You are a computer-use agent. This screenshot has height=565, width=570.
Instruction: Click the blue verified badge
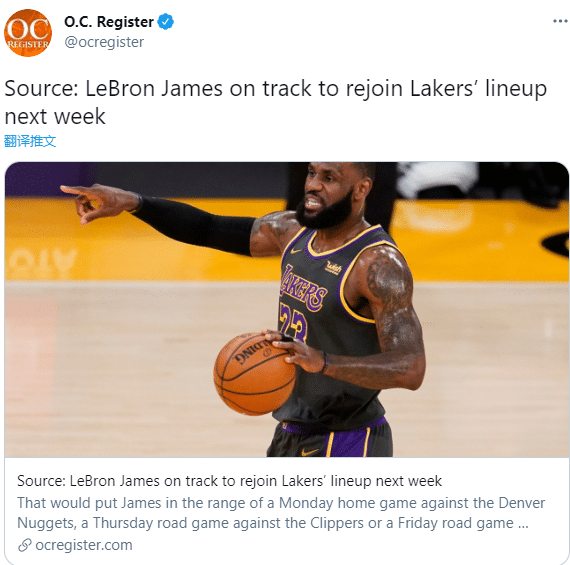tap(165, 22)
